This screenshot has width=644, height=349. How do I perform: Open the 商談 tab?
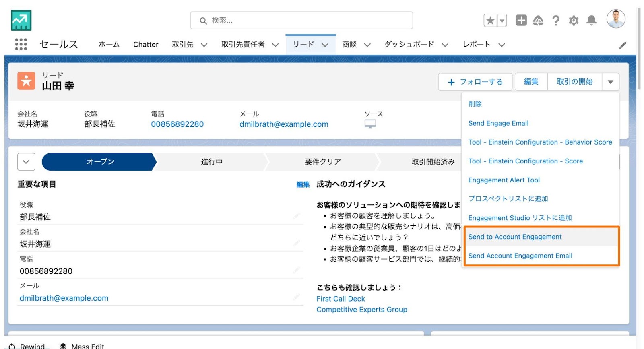coord(349,44)
